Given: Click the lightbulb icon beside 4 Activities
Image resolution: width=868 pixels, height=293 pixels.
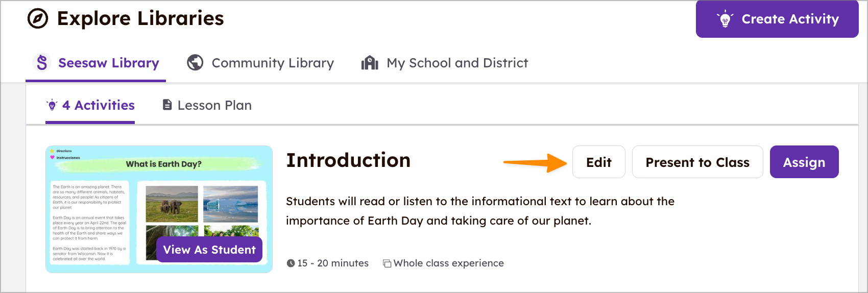Looking at the screenshot, I should click(x=52, y=105).
